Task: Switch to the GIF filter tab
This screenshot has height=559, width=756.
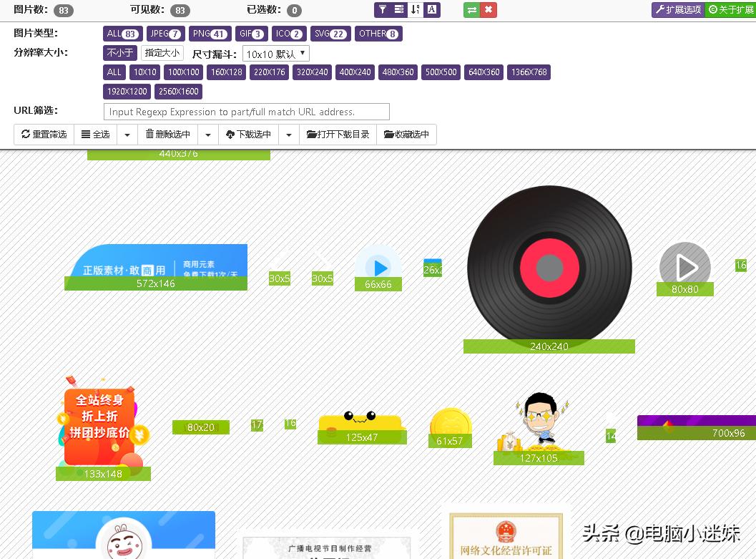Action: click(x=251, y=34)
